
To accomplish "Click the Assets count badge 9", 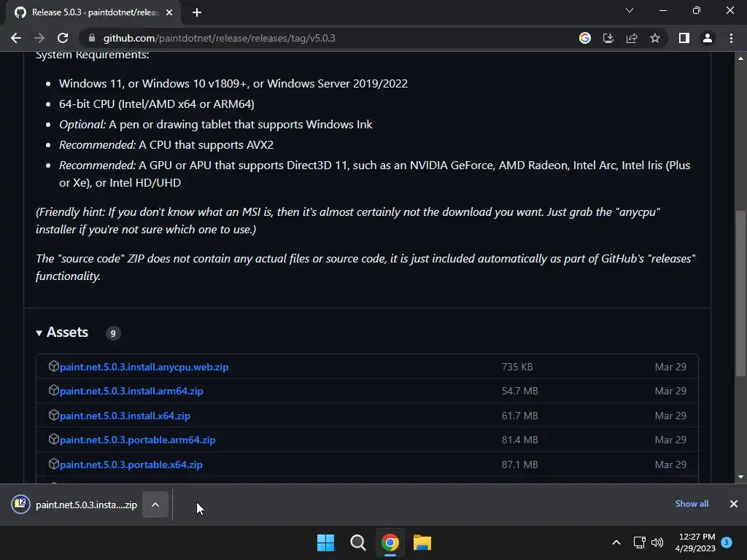I will (x=113, y=333).
